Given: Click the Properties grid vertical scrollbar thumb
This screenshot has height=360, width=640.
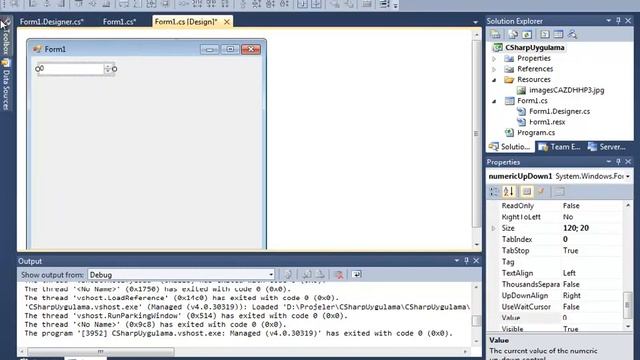Looking at the screenshot, I should 628,305.
